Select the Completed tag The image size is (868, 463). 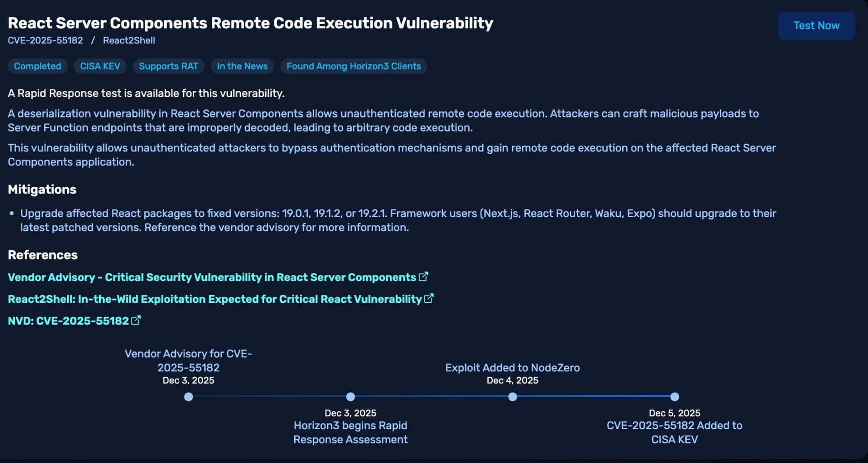coord(38,66)
